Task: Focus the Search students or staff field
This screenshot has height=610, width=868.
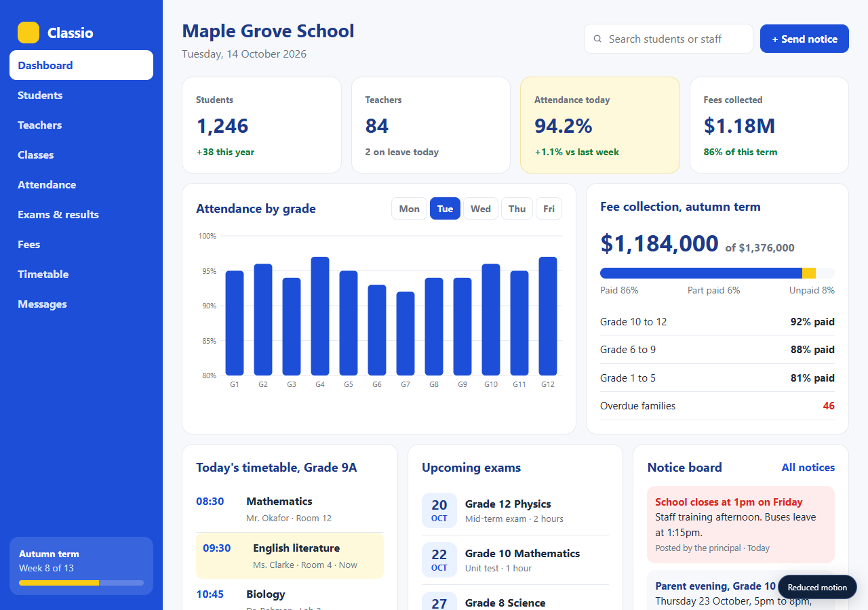Action: [669, 39]
